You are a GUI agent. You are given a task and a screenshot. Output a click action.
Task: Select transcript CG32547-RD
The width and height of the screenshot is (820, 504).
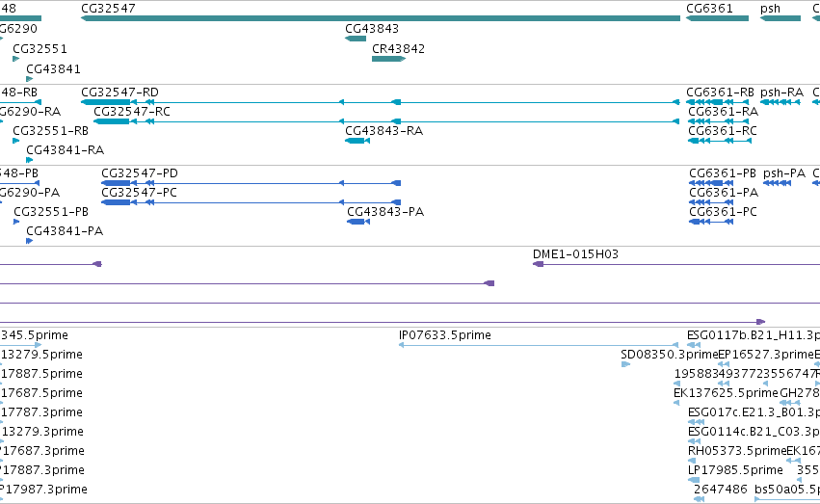[381, 102]
